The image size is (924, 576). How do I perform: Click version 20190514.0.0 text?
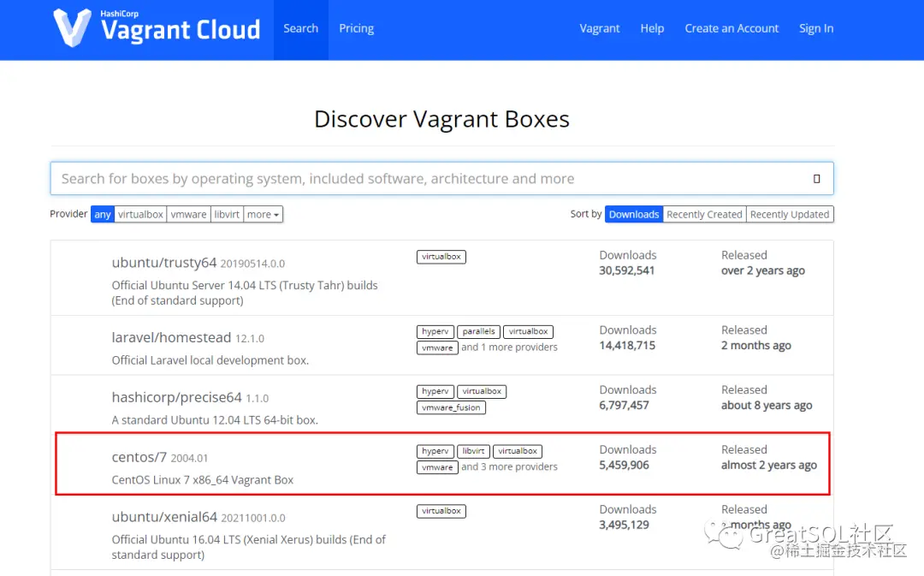(252, 264)
